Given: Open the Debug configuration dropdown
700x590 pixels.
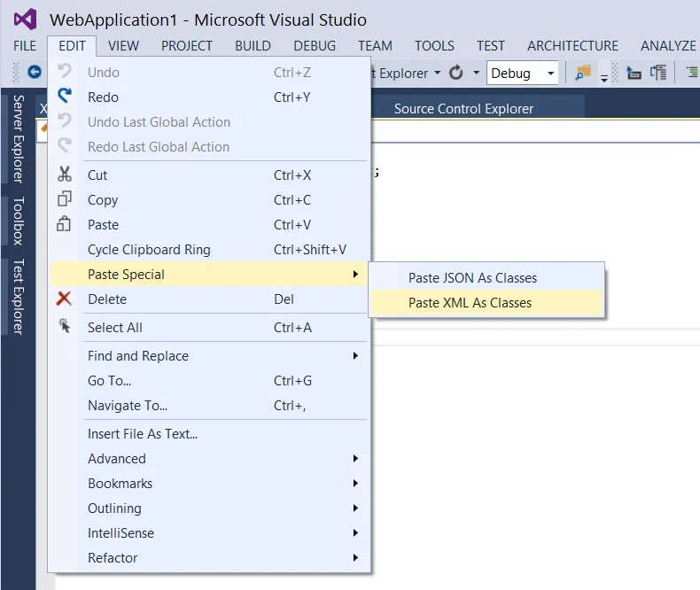Looking at the screenshot, I should pyautogui.click(x=522, y=73).
